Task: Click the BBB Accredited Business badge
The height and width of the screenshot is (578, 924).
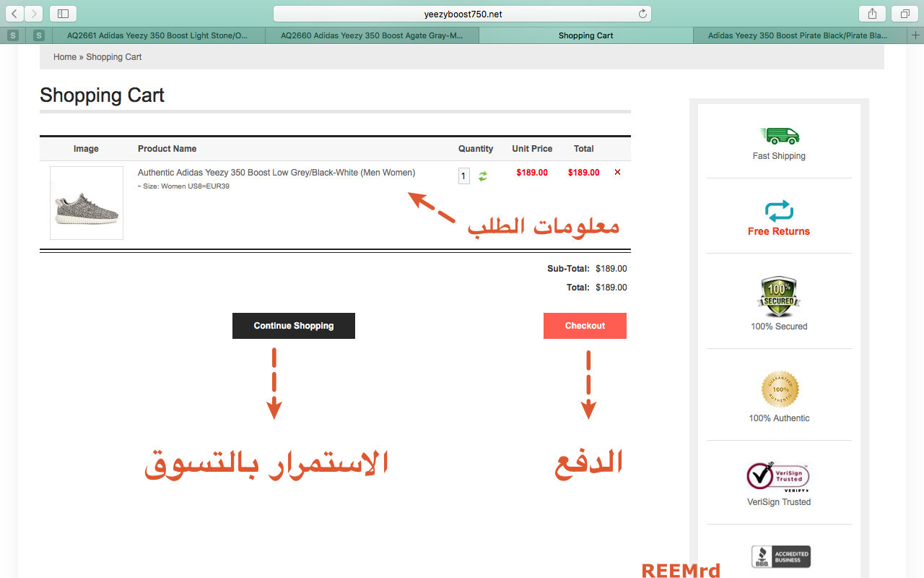Action: 780,556
